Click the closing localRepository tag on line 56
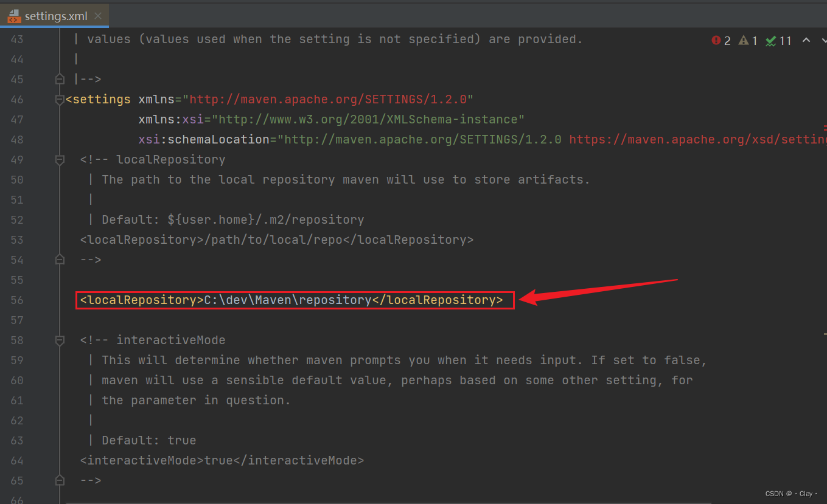 (438, 300)
